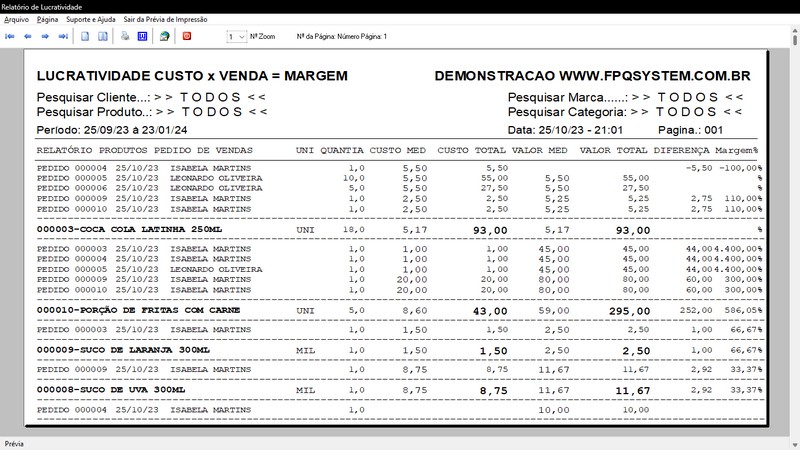Click the 000010-PORÇÃO DE FRITAS COM CARNE row
The width and height of the screenshot is (800, 450).
(399, 310)
